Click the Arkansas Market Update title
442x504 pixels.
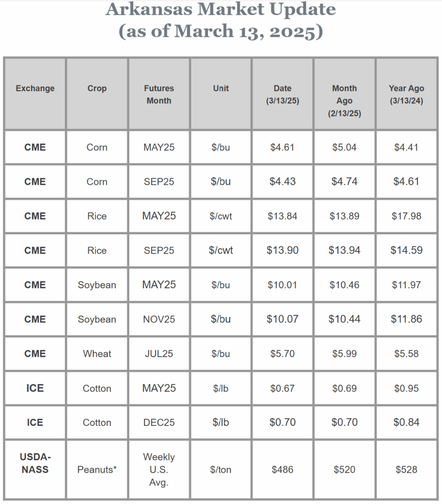click(x=221, y=9)
